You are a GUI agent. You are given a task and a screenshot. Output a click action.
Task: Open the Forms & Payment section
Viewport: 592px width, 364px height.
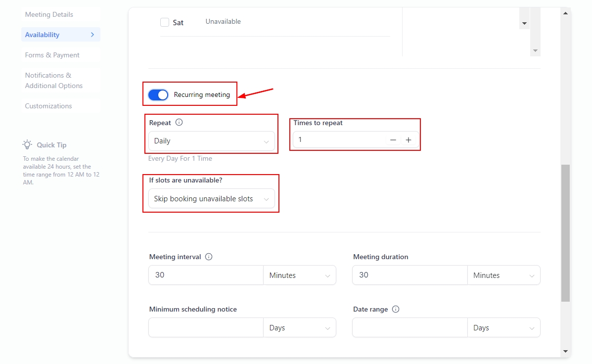52,55
